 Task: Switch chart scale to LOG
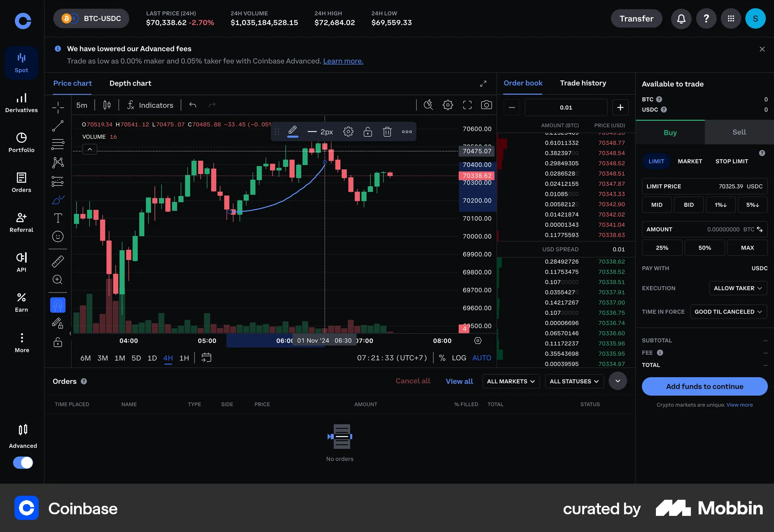tap(459, 357)
